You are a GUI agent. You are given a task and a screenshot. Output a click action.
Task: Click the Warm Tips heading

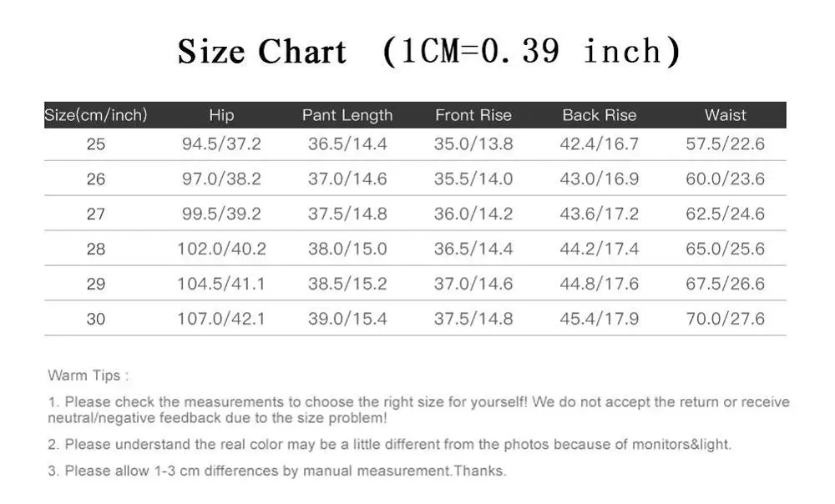point(88,375)
